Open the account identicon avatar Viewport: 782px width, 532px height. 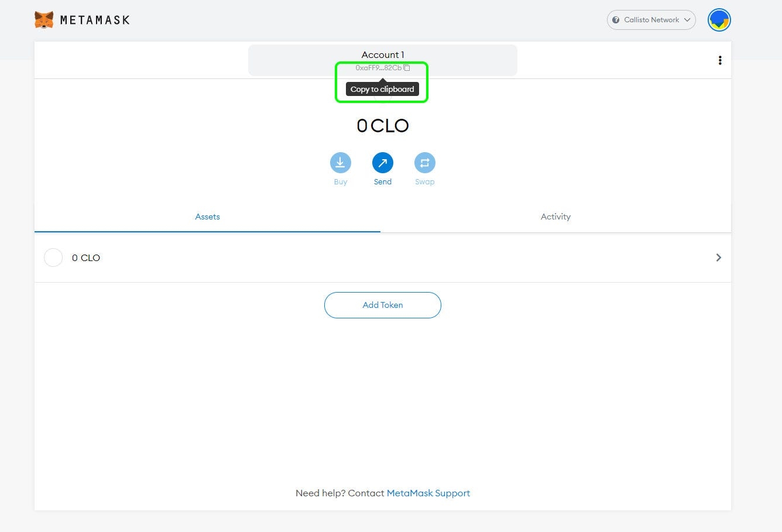pyautogui.click(x=719, y=20)
